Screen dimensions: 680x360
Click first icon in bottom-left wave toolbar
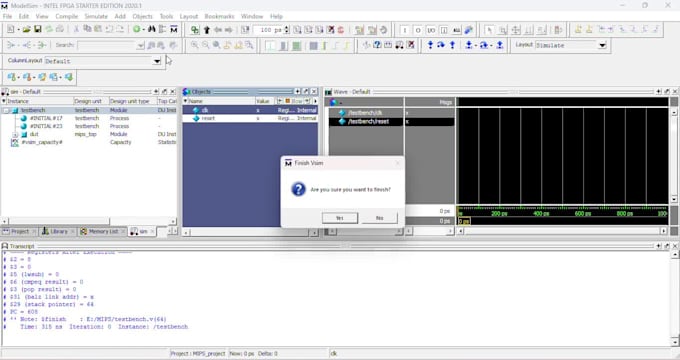(12, 77)
